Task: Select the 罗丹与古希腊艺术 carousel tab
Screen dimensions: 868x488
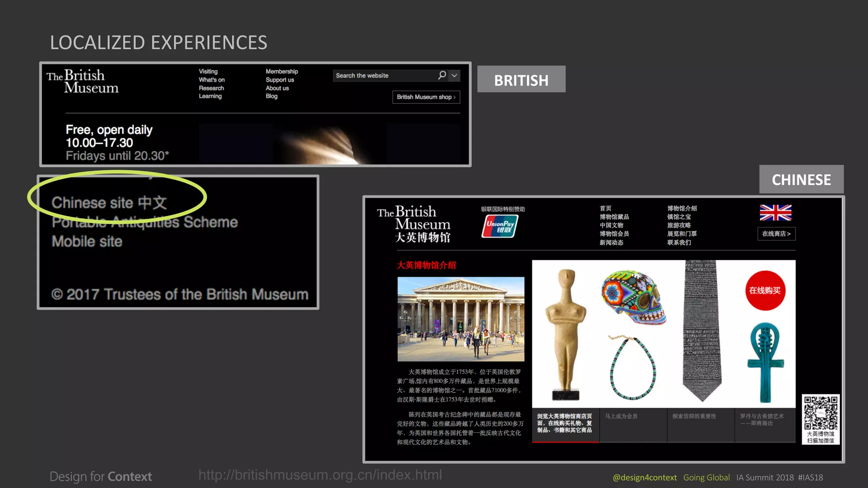Action: click(x=765, y=425)
